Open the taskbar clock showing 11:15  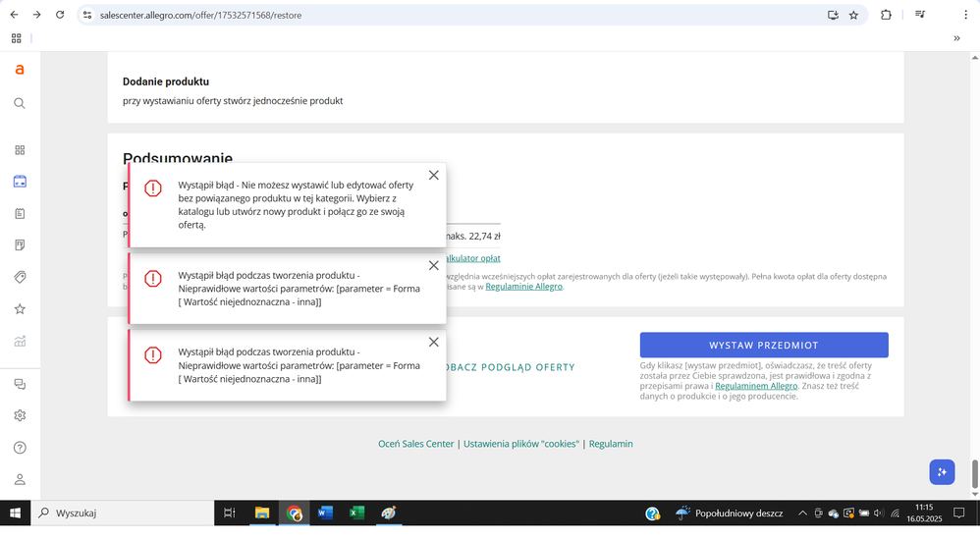(924, 513)
